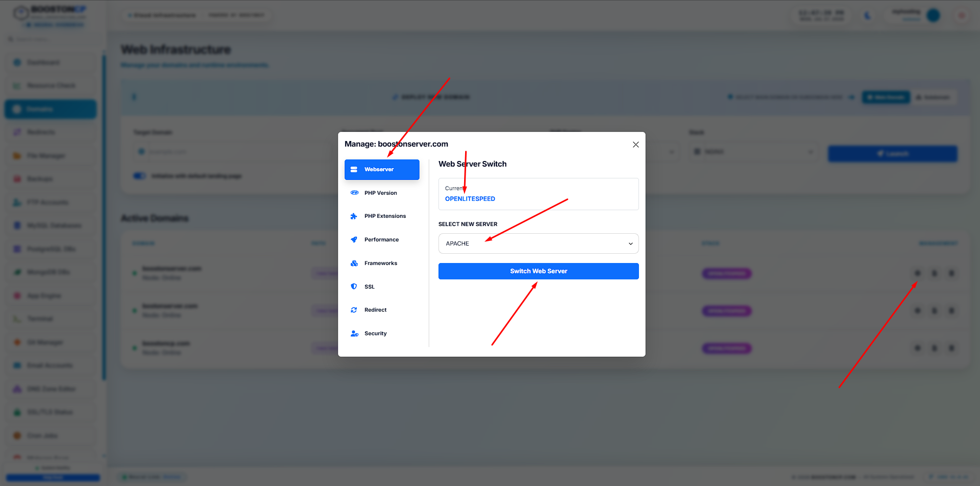Image resolution: width=980 pixels, height=486 pixels.
Task: Close the Manage boostonserver.com dialog
Action: click(x=636, y=145)
